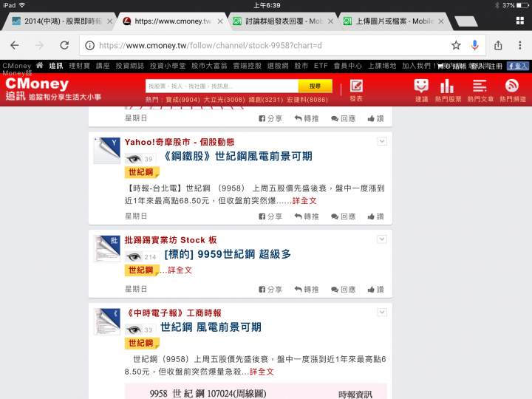This screenshot has height=399, width=532.
Task: Click the Yahoo!奇摩股市 - 個股動態 channel name
Action: point(180,142)
